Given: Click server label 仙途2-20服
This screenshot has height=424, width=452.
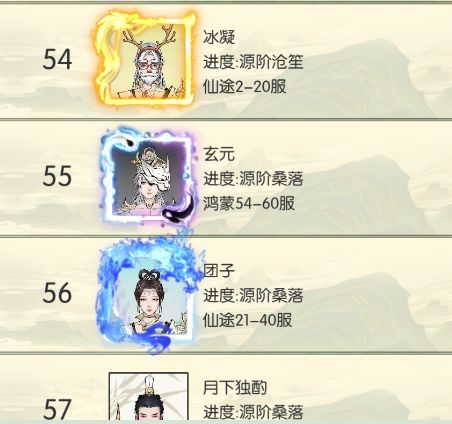Looking at the screenshot, I should pos(245,87).
